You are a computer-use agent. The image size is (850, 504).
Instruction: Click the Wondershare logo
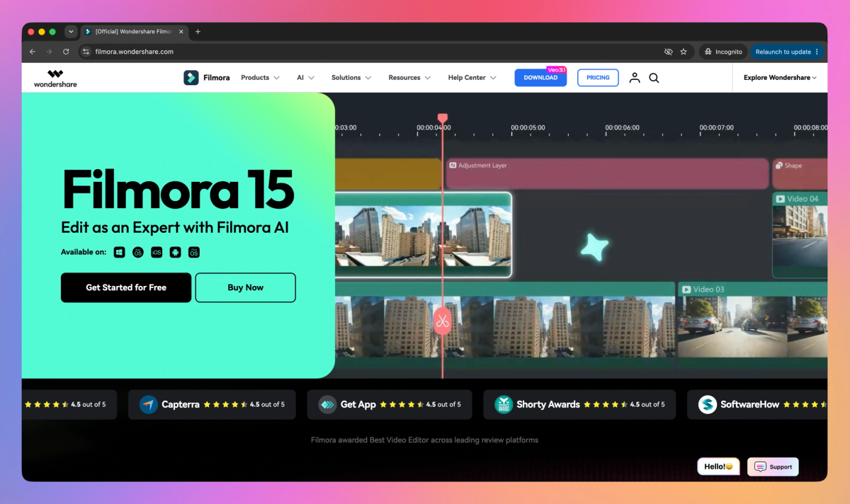click(55, 78)
